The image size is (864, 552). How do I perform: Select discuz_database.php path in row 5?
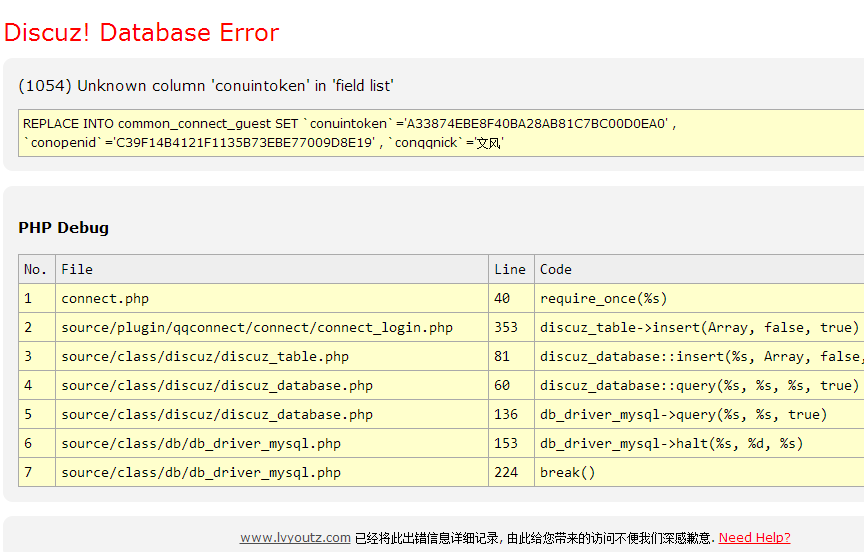click(x=272, y=414)
